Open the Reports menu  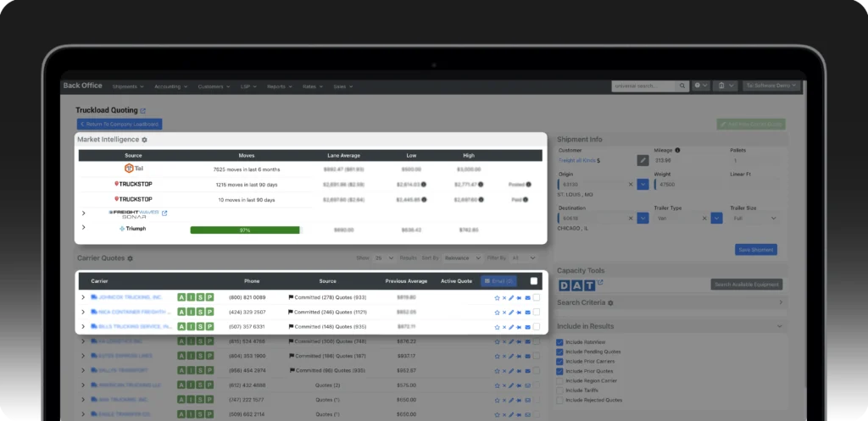279,86
